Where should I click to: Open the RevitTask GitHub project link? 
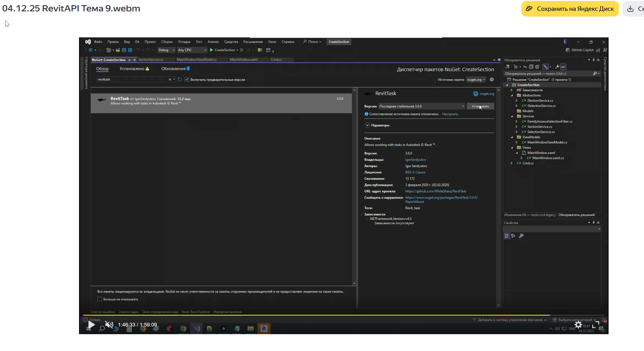(x=436, y=191)
